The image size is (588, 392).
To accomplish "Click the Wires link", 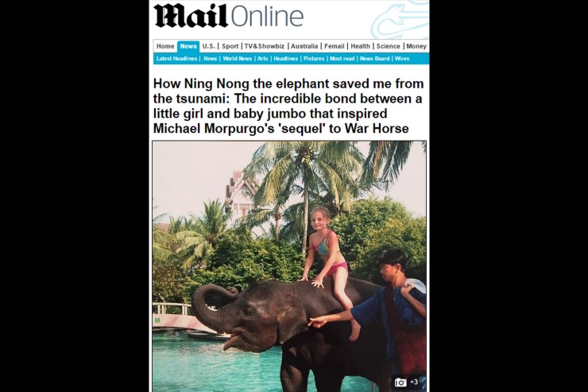I will [x=402, y=59].
